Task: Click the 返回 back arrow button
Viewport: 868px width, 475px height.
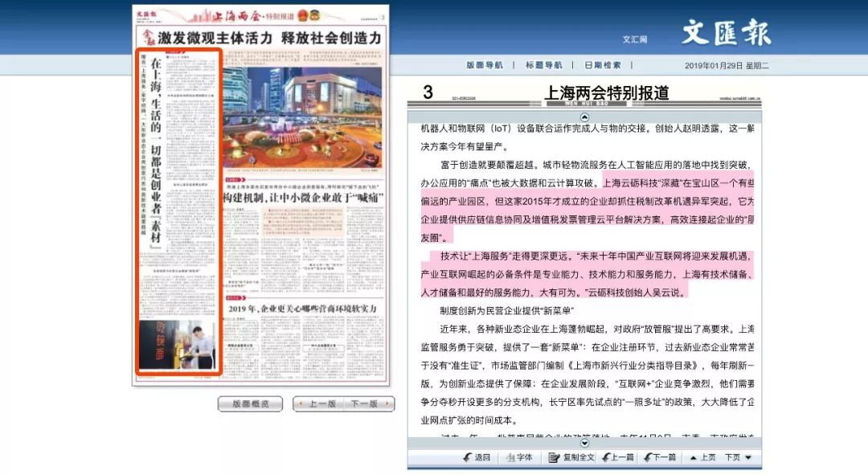Action: click(477, 457)
